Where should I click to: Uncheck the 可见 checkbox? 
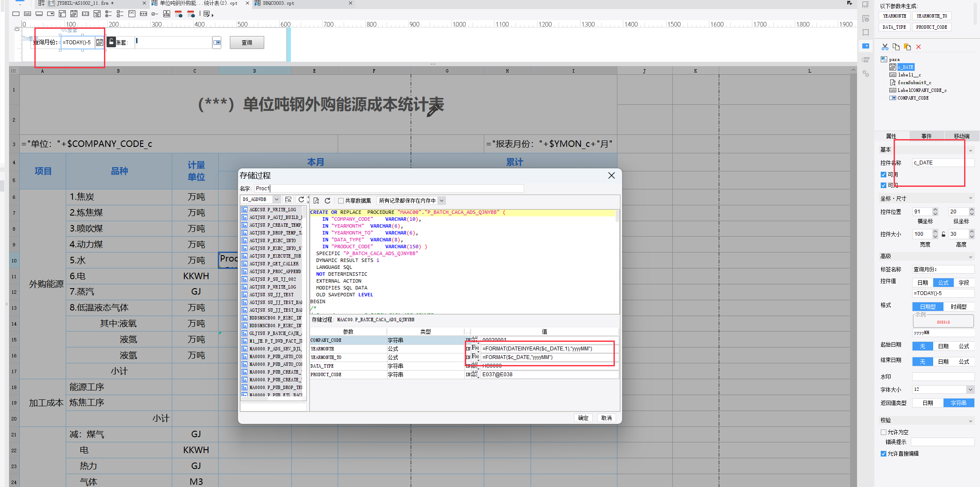[883, 186]
